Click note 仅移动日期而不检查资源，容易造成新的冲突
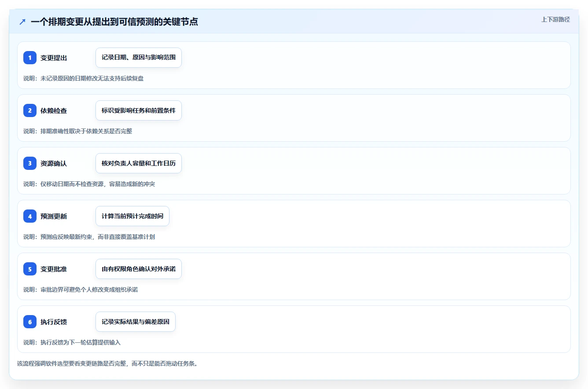Screen dimensions: 588x389 (98, 184)
